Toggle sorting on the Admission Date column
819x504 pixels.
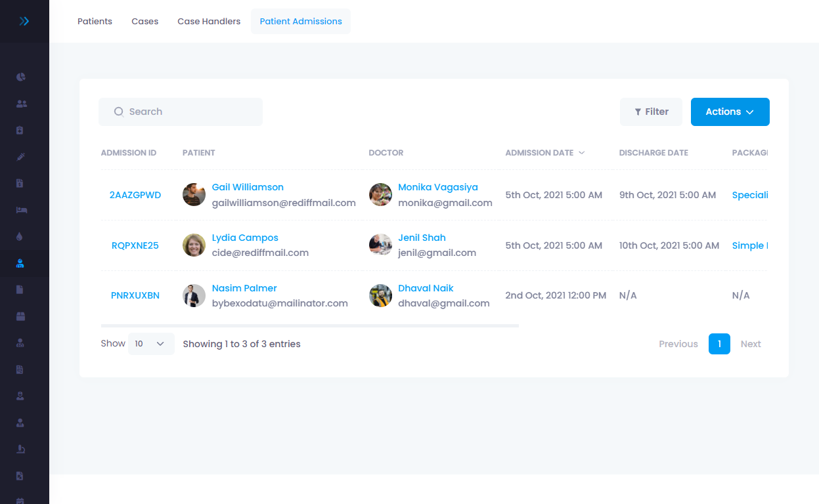click(x=545, y=152)
